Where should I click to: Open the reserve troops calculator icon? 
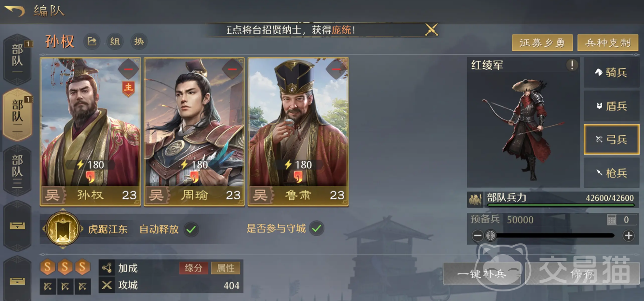(612, 220)
